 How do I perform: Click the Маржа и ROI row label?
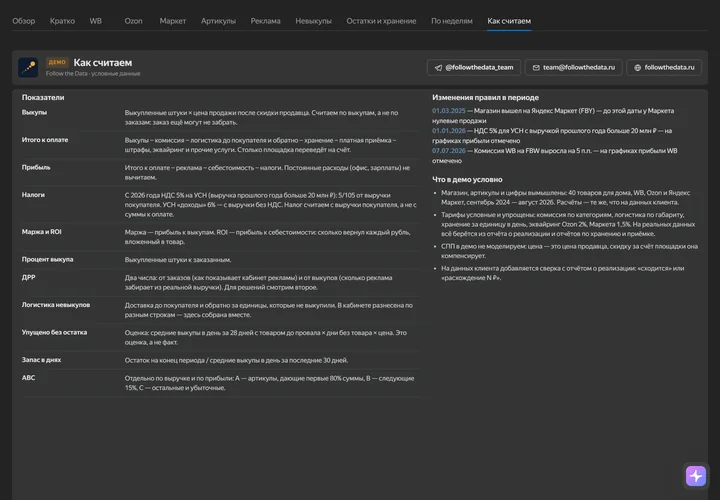pyautogui.click(x=41, y=232)
